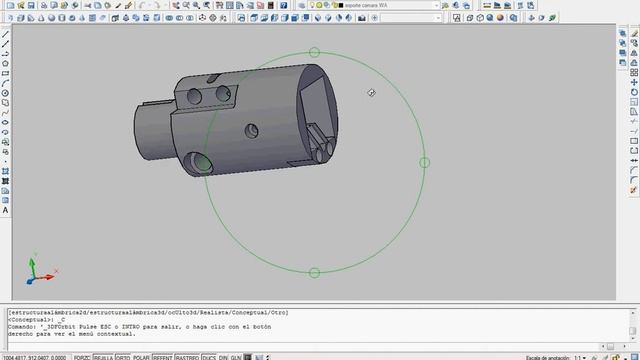Click the Undo arrow icon

click(x=142, y=5)
